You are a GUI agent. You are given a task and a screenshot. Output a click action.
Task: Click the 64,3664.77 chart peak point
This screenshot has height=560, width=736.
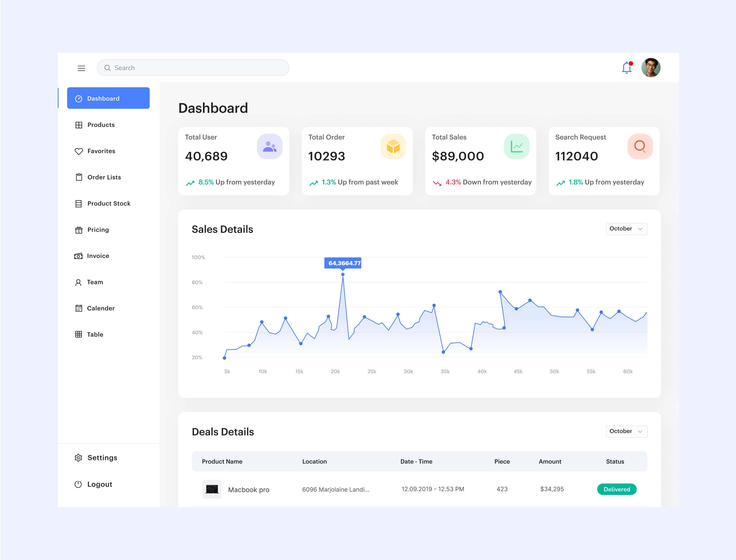pos(343,275)
